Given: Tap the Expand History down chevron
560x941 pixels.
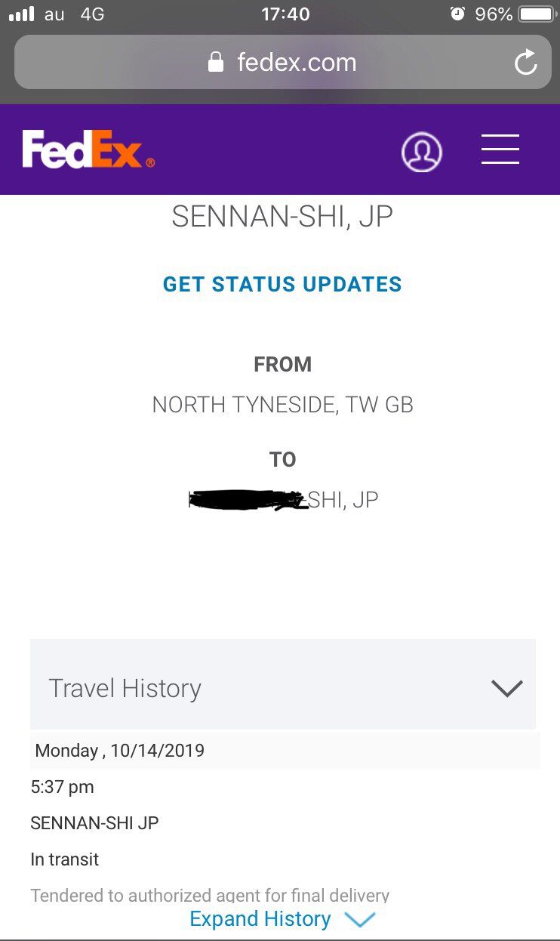Looking at the screenshot, I should click(359, 919).
